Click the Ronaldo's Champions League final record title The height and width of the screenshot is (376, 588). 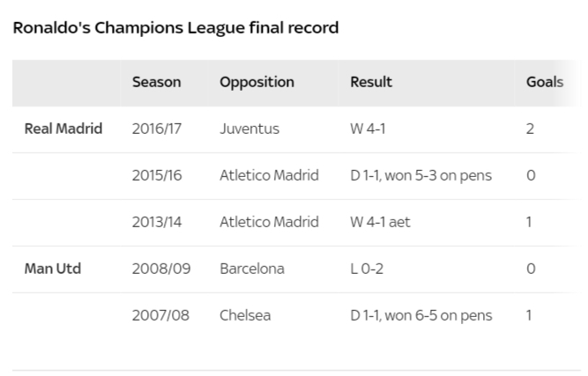tap(176, 28)
